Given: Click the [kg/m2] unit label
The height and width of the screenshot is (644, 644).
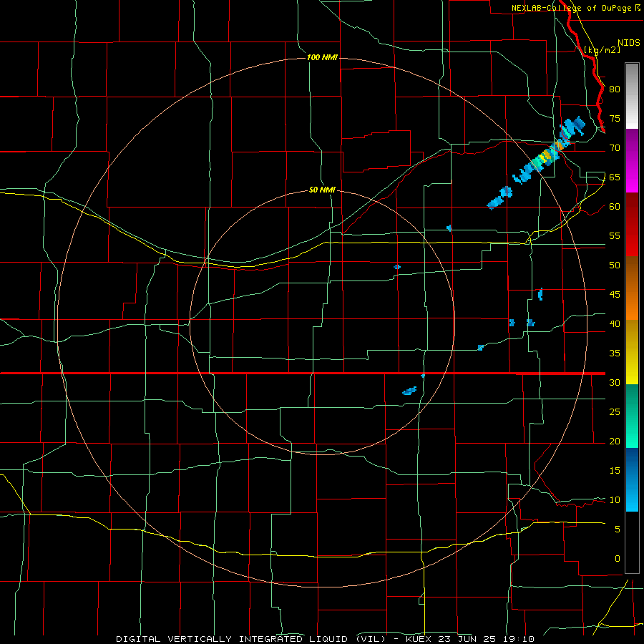Looking at the screenshot, I should (602, 50).
